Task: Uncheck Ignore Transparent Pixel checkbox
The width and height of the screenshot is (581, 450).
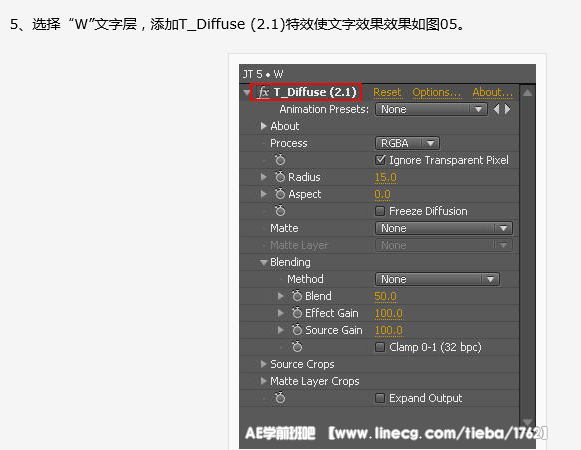Action: [380, 160]
